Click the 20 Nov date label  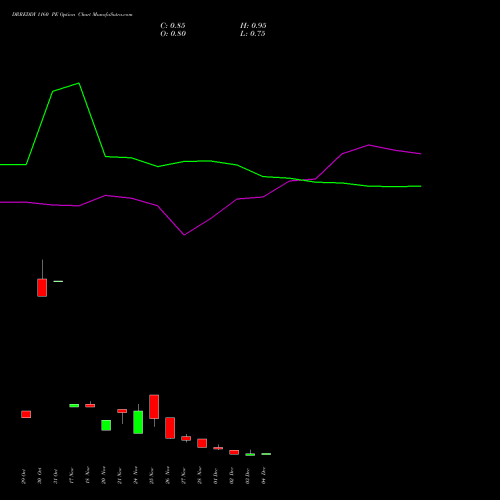pos(104,476)
